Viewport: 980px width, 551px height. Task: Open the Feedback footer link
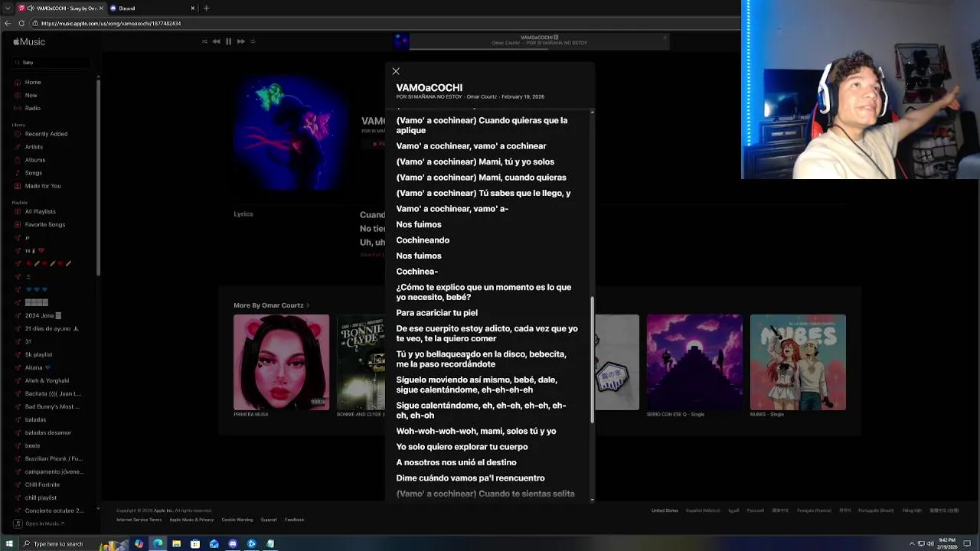point(294,520)
